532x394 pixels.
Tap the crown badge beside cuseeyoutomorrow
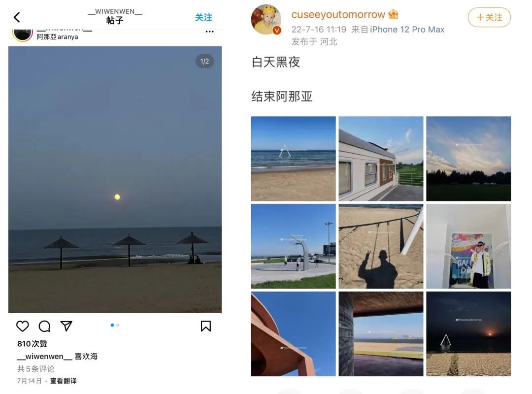point(393,15)
